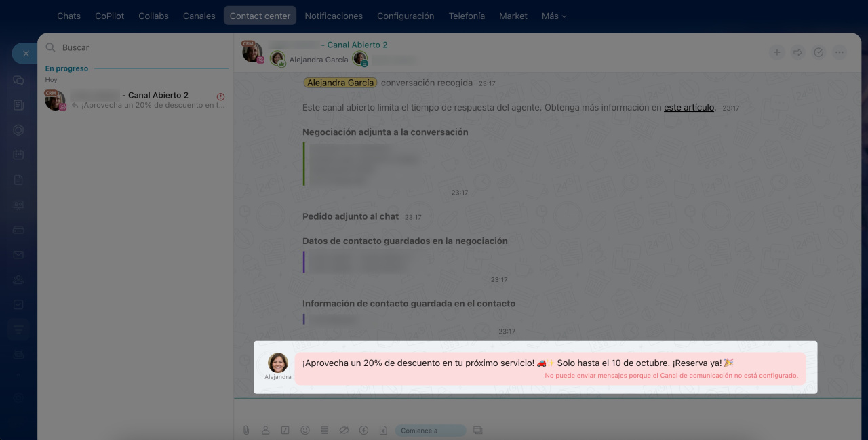Expand the Más dropdown in top navigation

pyautogui.click(x=553, y=16)
